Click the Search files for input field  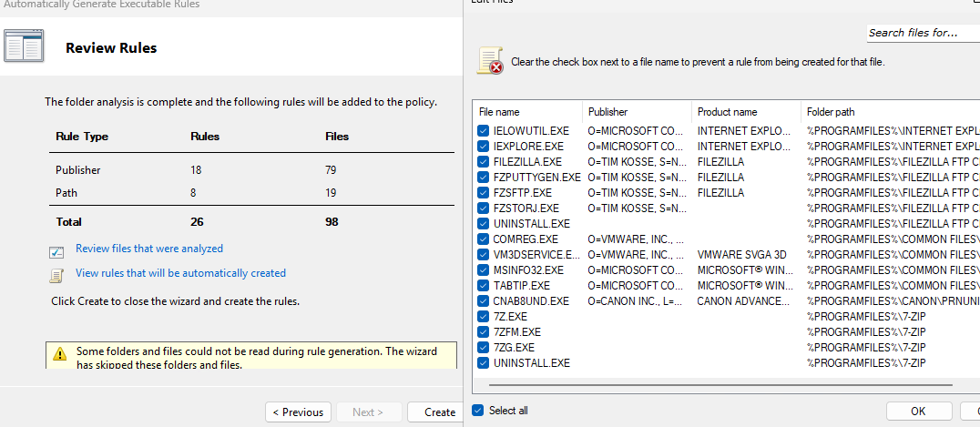click(922, 33)
